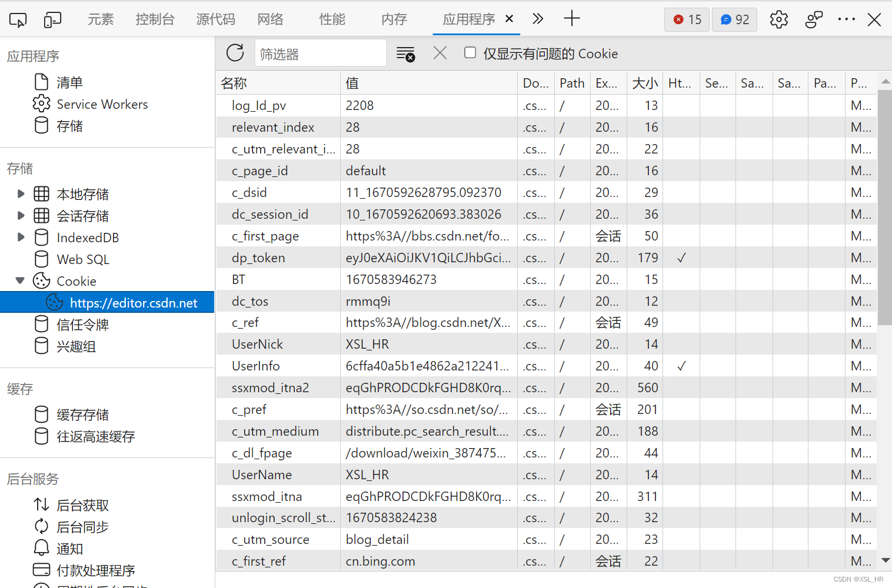This screenshot has width=892, height=588.
Task: Expand 本地存储 tree node
Action: [21, 193]
